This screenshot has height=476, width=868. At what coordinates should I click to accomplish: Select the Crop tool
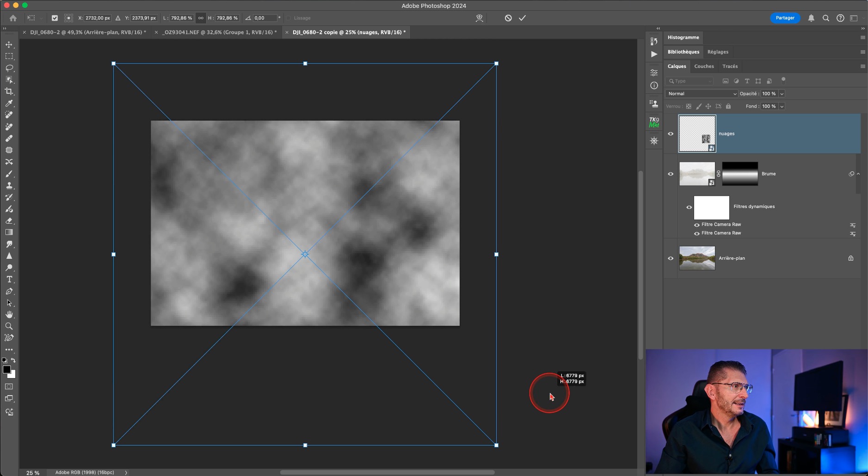pyautogui.click(x=9, y=92)
